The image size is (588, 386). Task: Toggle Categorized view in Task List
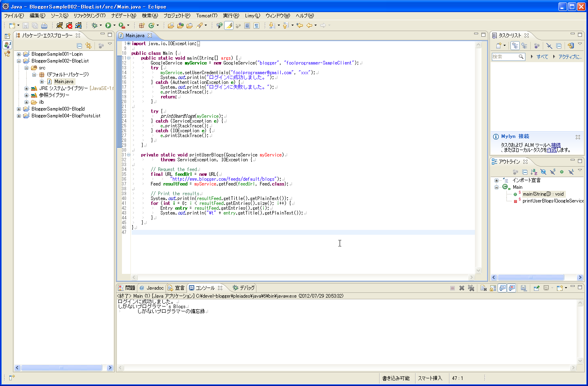(515, 46)
